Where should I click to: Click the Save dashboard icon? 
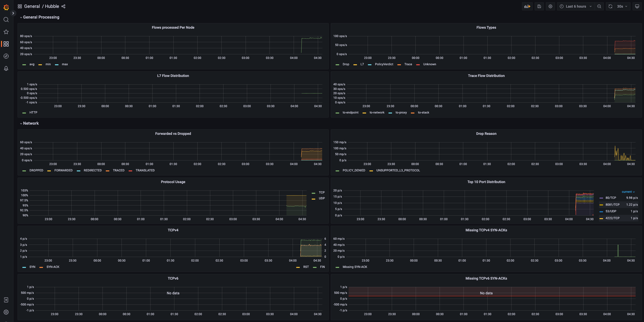pyautogui.click(x=539, y=6)
